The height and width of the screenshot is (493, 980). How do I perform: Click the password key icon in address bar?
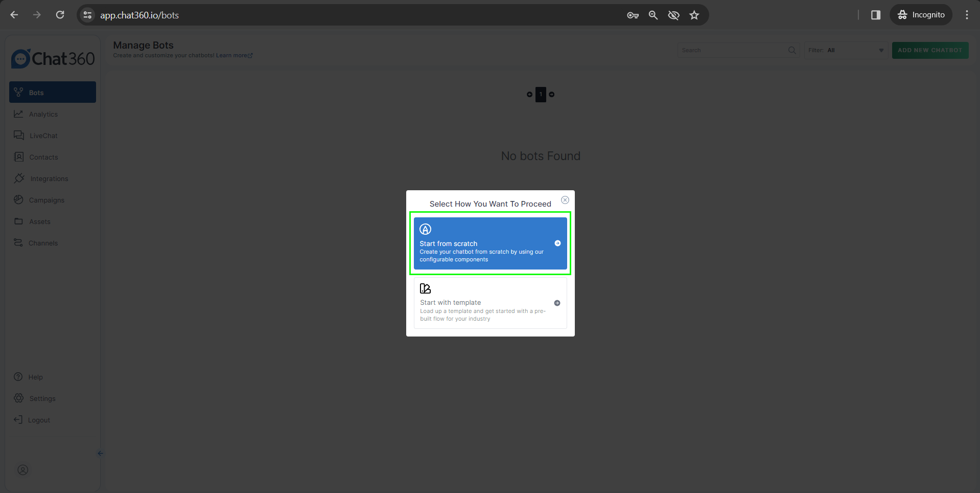[633, 15]
